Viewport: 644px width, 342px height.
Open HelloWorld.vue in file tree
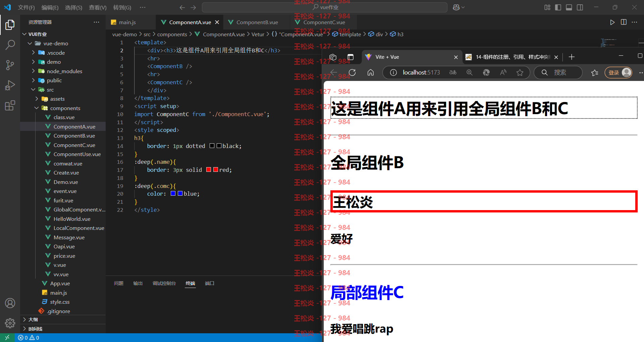pyautogui.click(x=72, y=219)
